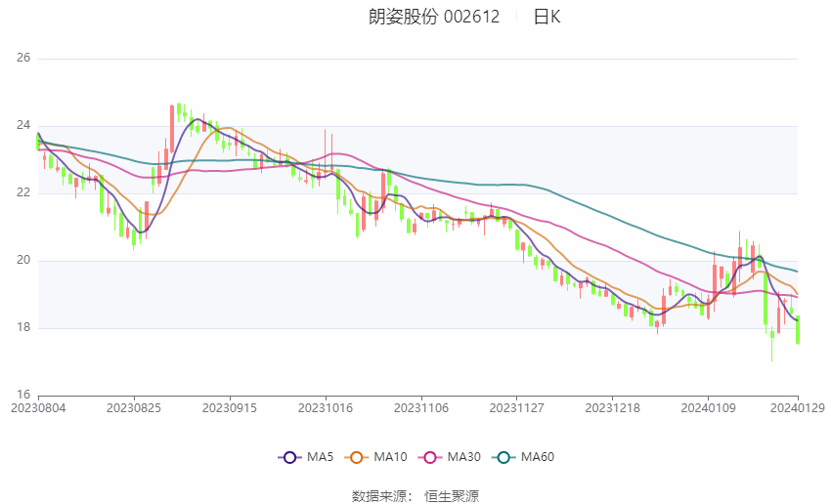Select the 20231127 date axis label
Viewport: 831px width, 504px height.
(517, 408)
